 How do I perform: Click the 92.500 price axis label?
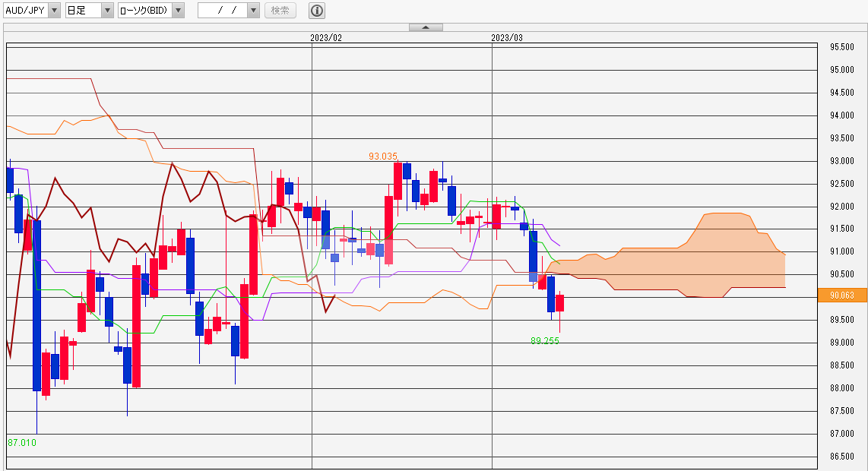pos(842,184)
